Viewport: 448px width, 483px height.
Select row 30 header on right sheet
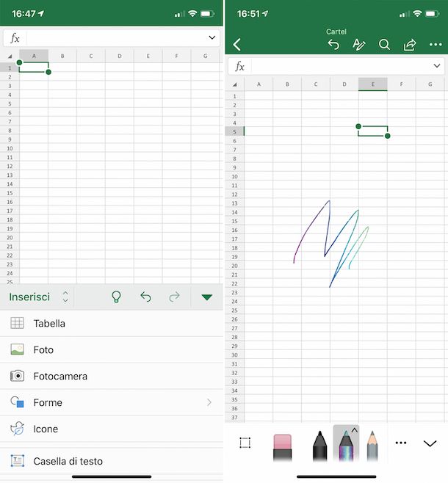pyautogui.click(x=234, y=355)
